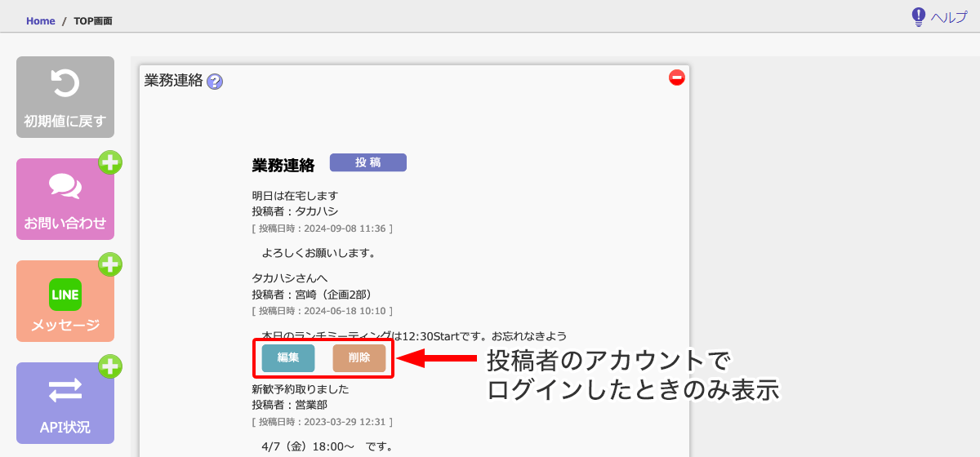Collapse the 業務連絡 panel with the red minus

point(676,78)
